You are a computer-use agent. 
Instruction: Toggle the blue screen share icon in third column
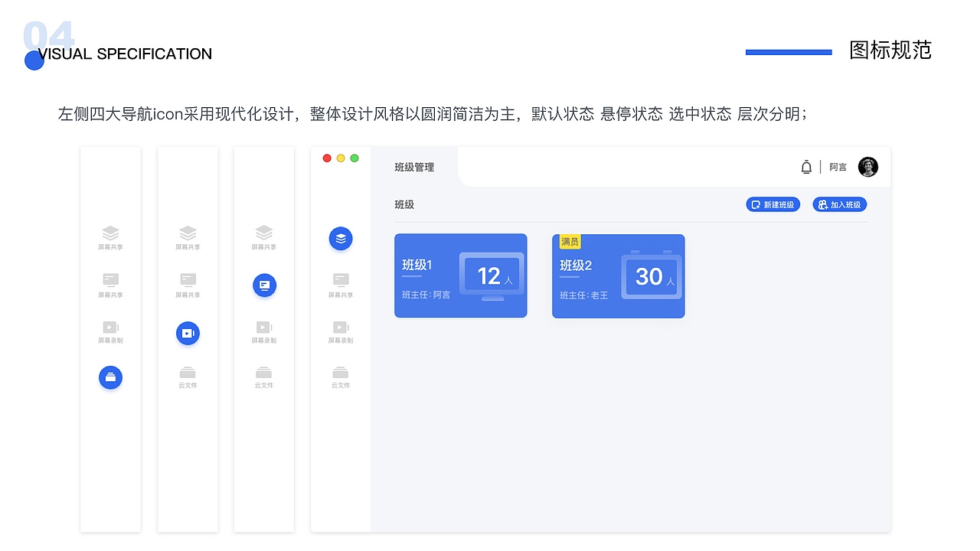(x=263, y=285)
